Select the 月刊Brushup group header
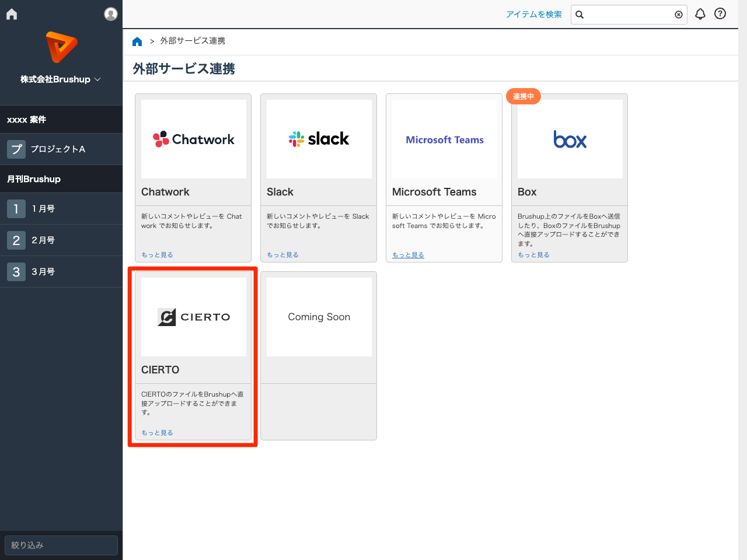This screenshot has height=560, width=747. (61, 179)
